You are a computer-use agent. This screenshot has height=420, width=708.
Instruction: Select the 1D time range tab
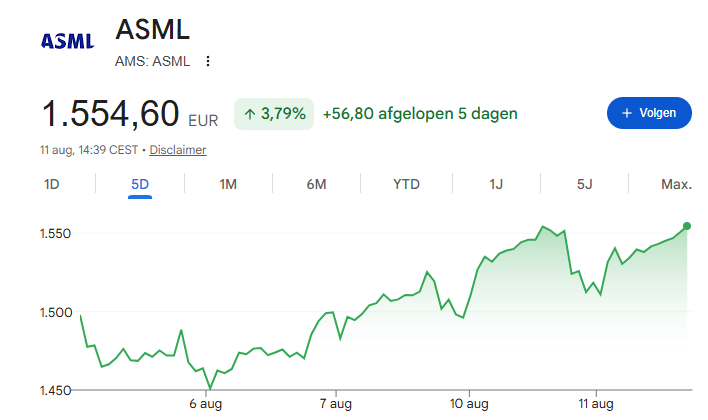51,184
